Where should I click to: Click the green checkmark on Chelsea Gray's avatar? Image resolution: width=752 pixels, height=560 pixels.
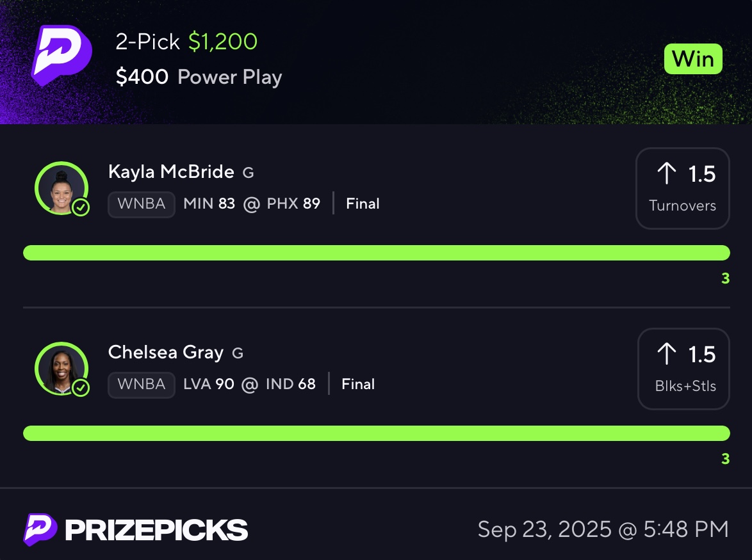point(81,388)
